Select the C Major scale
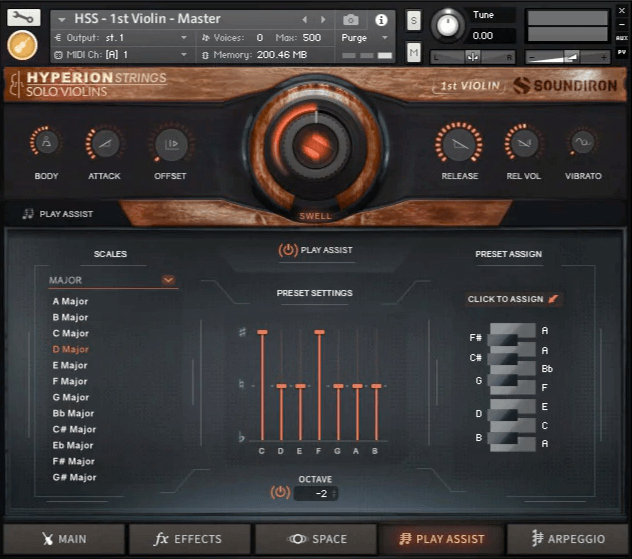 (71, 333)
